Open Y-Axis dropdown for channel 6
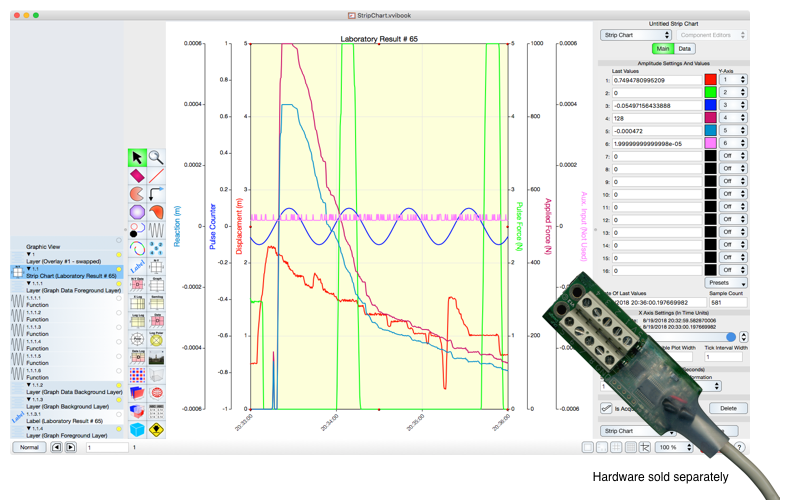800x500 pixels. [733, 143]
